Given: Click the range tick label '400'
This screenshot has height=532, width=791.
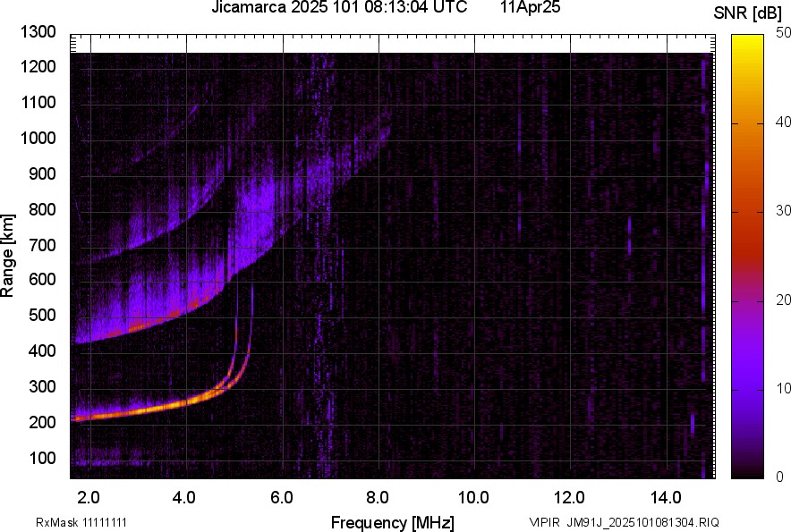Looking at the screenshot, I should click(x=42, y=350).
